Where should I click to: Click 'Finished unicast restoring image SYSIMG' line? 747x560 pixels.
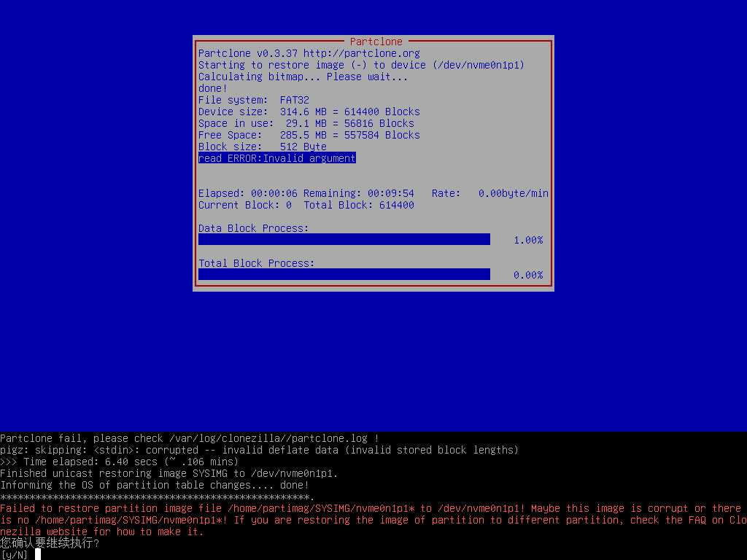tap(169, 473)
